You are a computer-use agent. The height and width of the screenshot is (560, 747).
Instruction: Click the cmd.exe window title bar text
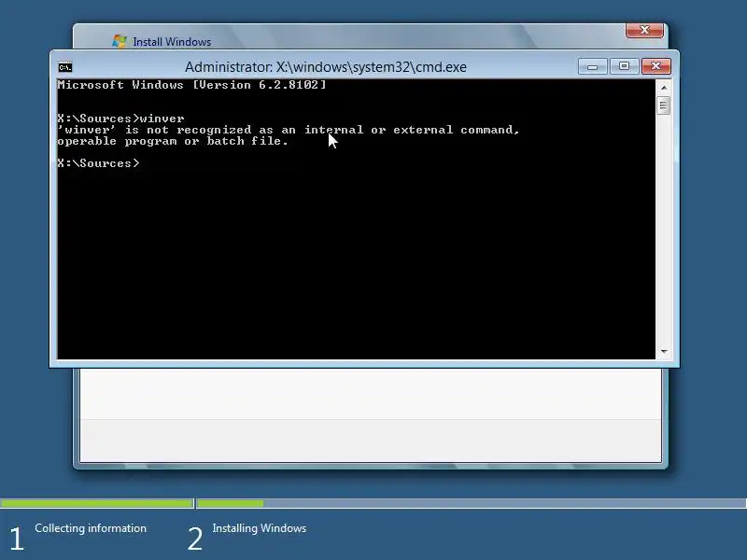[325, 67]
